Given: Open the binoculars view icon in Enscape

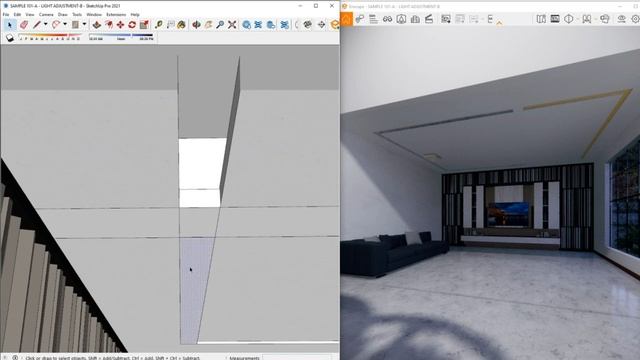Looking at the screenshot, I should [387, 19].
